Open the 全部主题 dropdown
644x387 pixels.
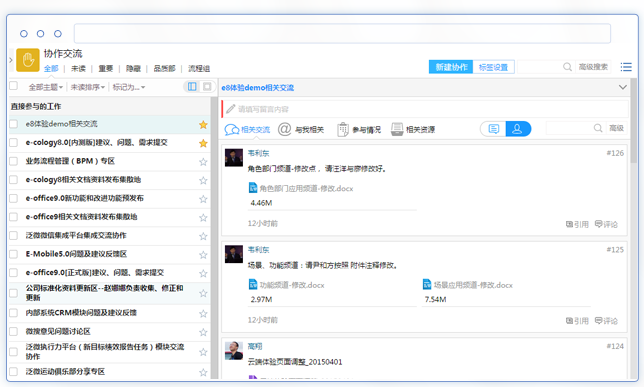46,87
